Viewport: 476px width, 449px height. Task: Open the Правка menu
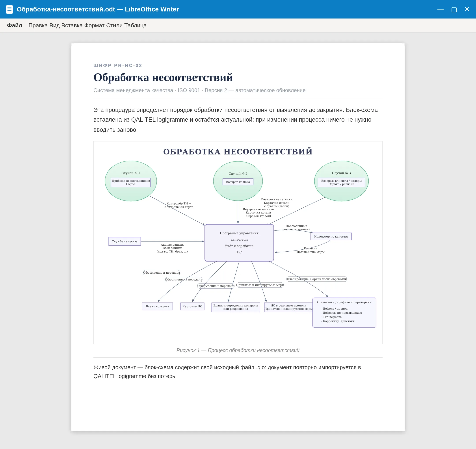(x=38, y=25)
